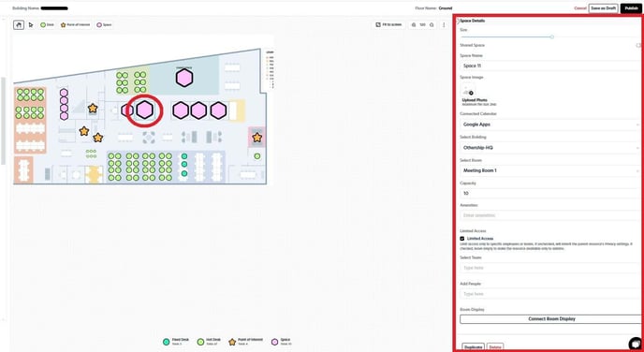Select the pointer arrow tool
644x352 pixels.
click(31, 25)
